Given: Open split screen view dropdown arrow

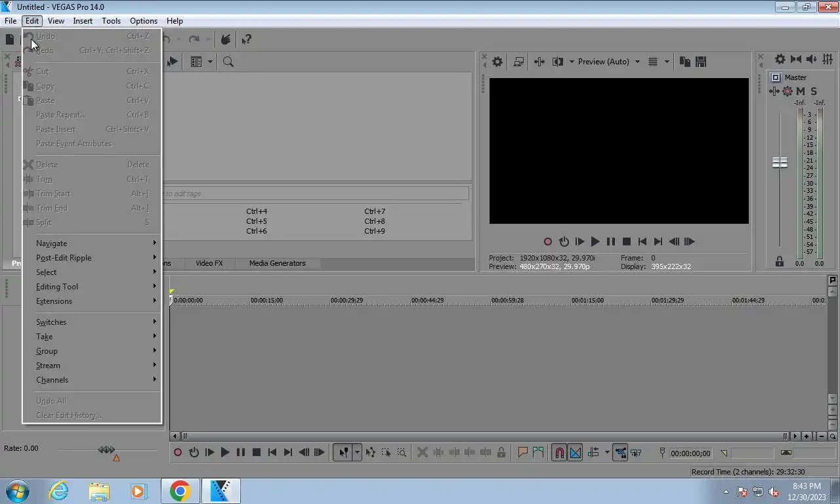Looking at the screenshot, I should pos(571,62).
